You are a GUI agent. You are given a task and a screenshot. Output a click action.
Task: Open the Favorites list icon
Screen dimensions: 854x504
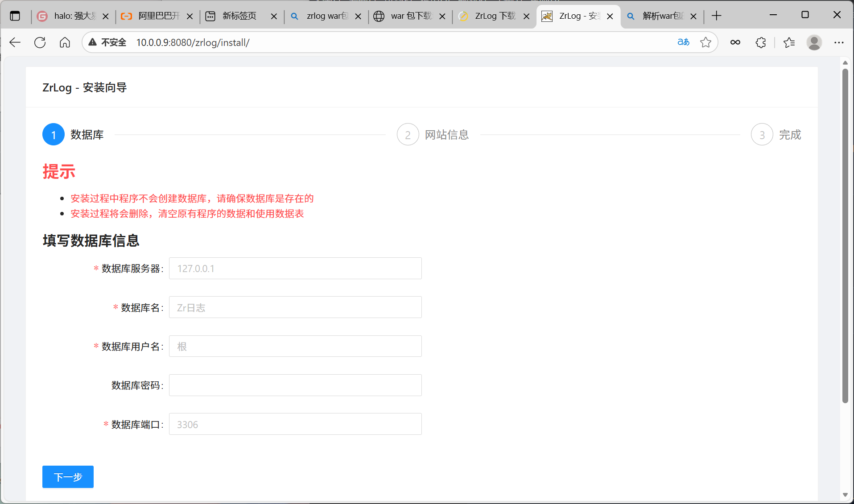pyautogui.click(x=789, y=42)
